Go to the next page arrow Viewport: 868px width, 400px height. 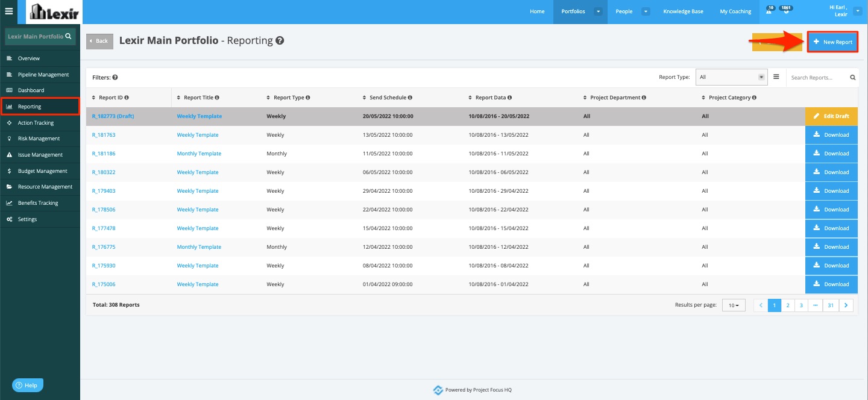[846, 305]
